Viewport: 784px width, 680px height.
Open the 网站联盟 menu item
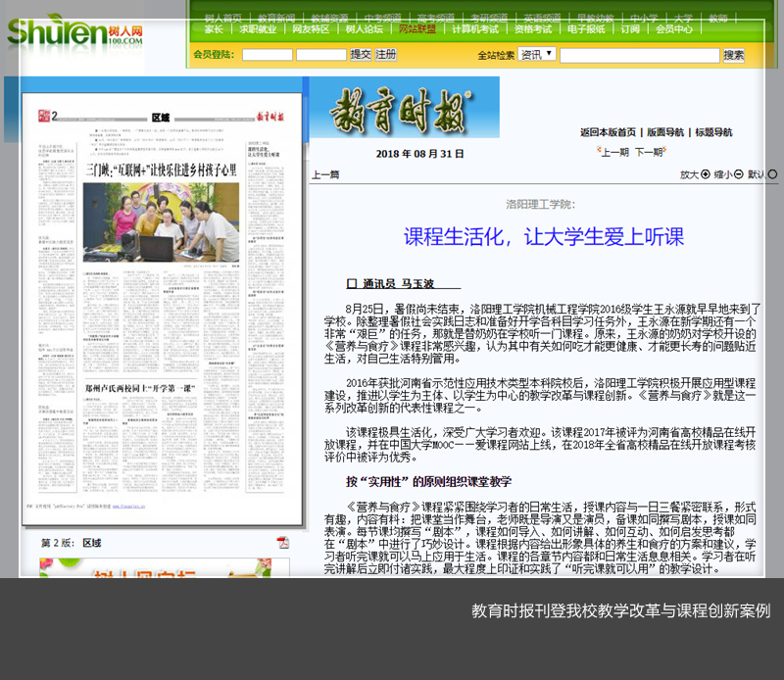click(417, 29)
